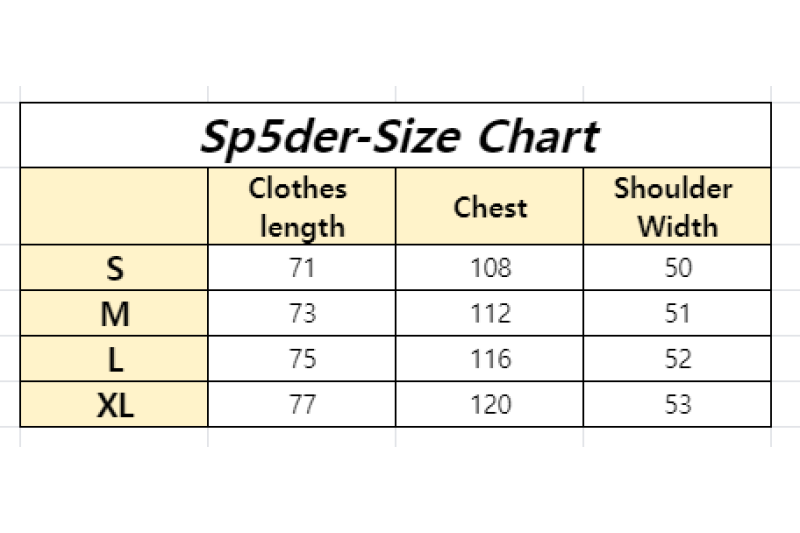Select the Chest header cell
The width and height of the screenshot is (800, 533).
tap(490, 207)
